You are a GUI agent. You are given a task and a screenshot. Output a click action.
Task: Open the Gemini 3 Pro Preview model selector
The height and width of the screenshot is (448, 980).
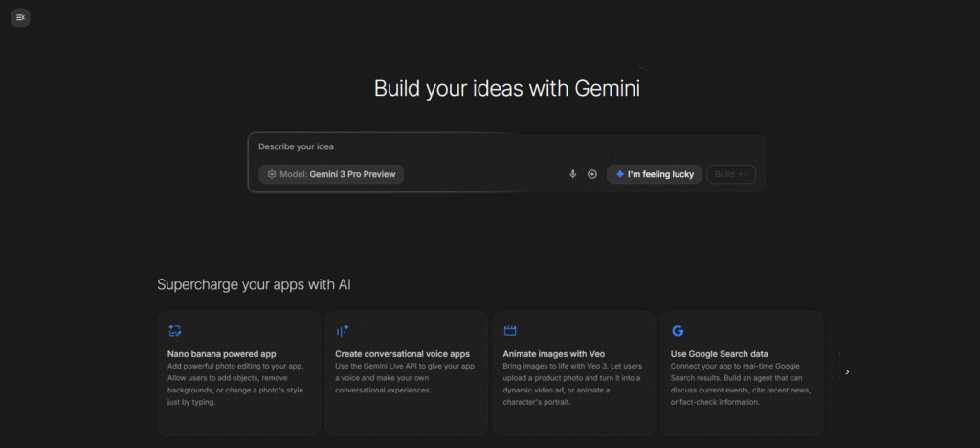[x=332, y=174]
